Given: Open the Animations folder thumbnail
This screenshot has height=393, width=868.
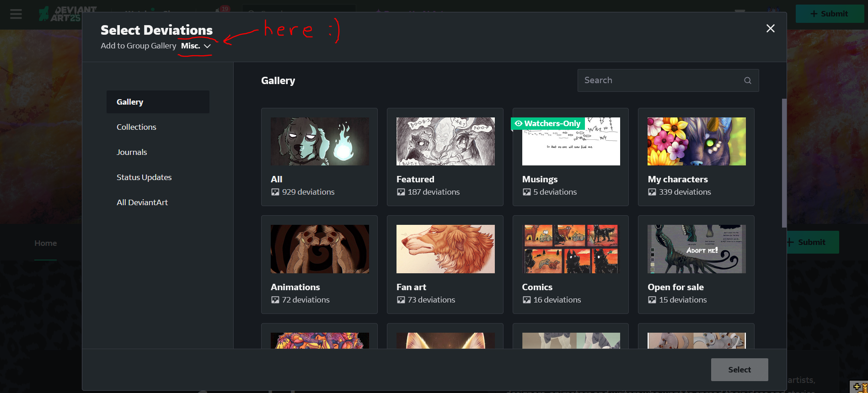Looking at the screenshot, I should pos(320,249).
